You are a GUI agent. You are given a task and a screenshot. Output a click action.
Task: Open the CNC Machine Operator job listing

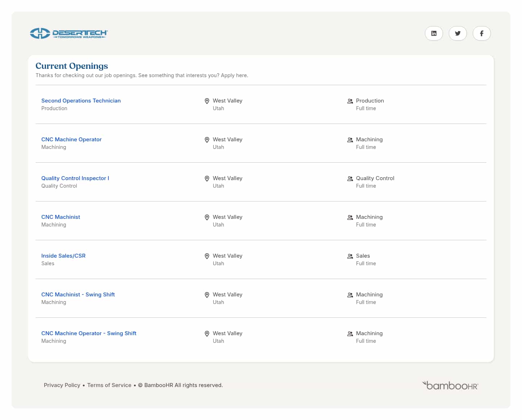pos(71,140)
